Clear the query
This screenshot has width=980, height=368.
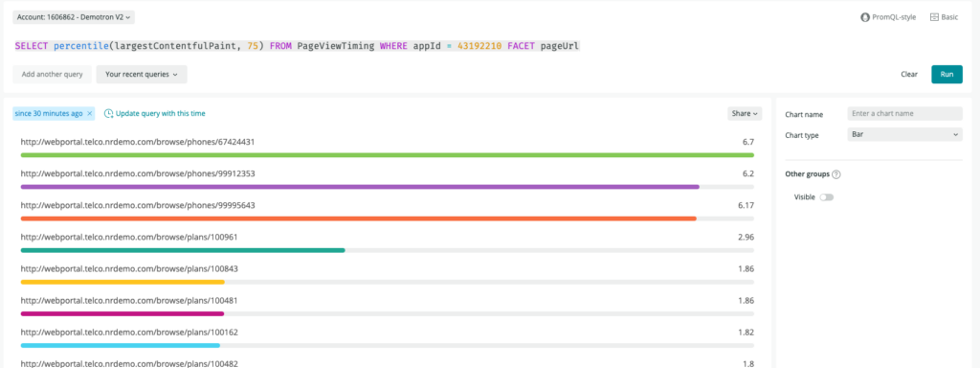(909, 74)
